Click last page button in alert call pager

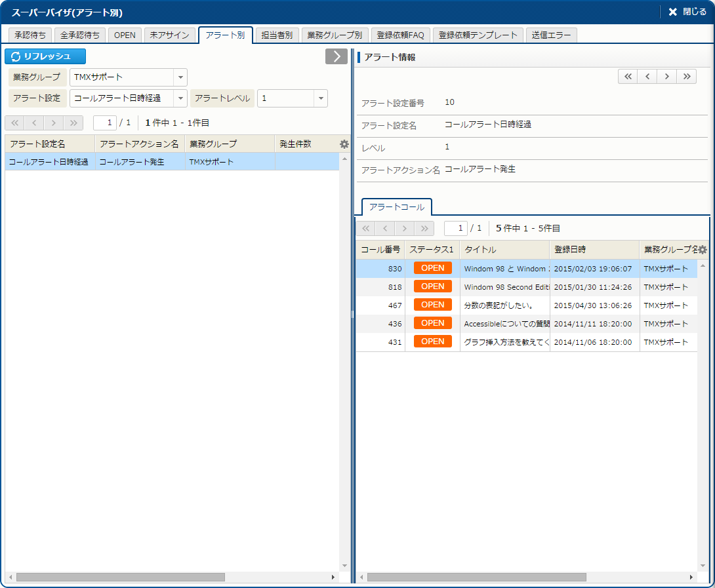(424, 228)
